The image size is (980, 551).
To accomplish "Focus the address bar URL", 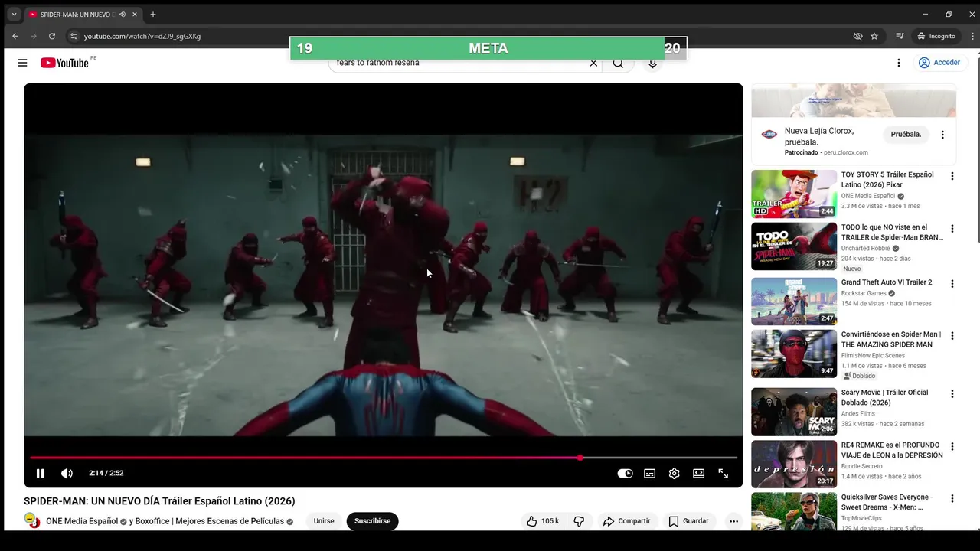I will point(142,36).
